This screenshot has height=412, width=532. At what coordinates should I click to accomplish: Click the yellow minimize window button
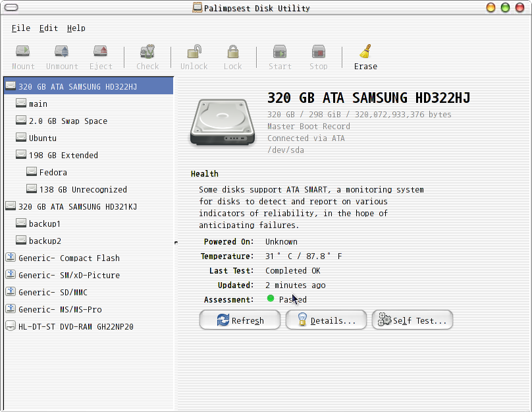pos(491,7)
